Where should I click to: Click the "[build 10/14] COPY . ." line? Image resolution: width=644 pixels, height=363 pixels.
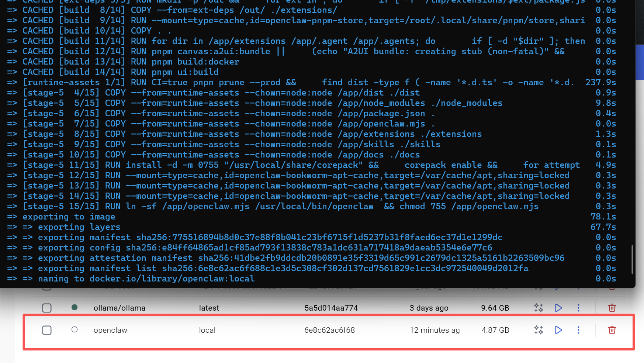click(89, 31)
